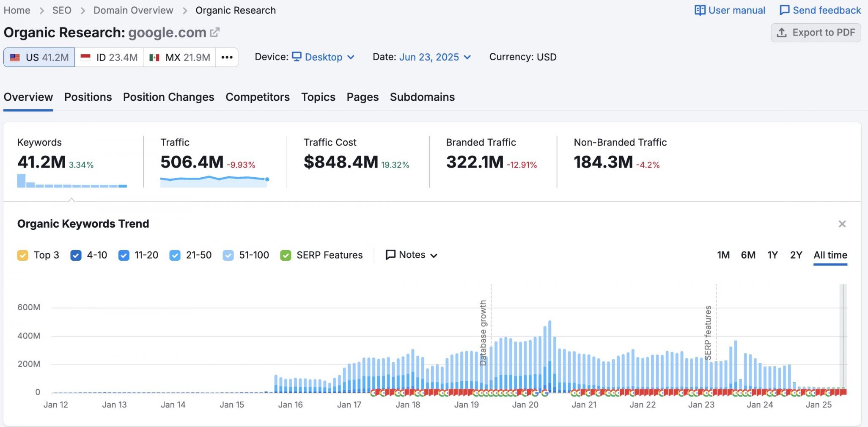This screenshot has width=868, height=427.
Task: Open the Desktop device dropdown
Action: (323, 57)
